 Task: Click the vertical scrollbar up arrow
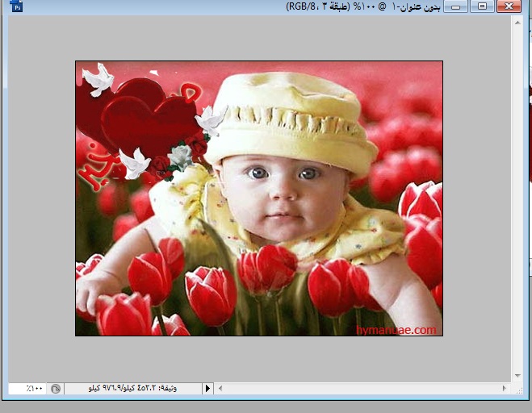pyautogui.click(x=519, y=24)
